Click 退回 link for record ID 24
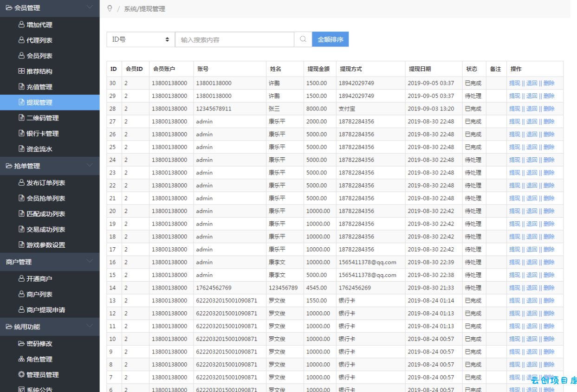 (532, 160)
